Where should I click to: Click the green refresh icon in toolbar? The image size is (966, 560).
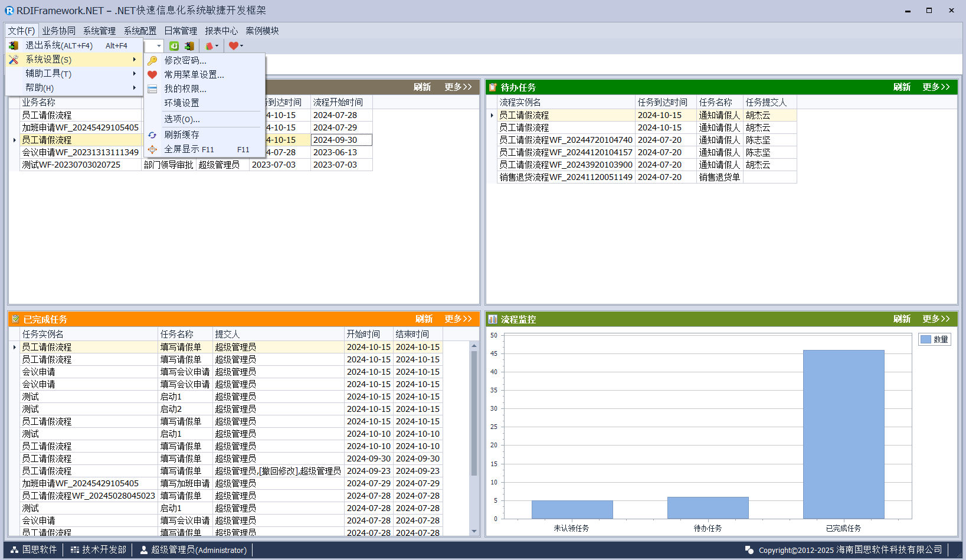click(x=174, y=46)
